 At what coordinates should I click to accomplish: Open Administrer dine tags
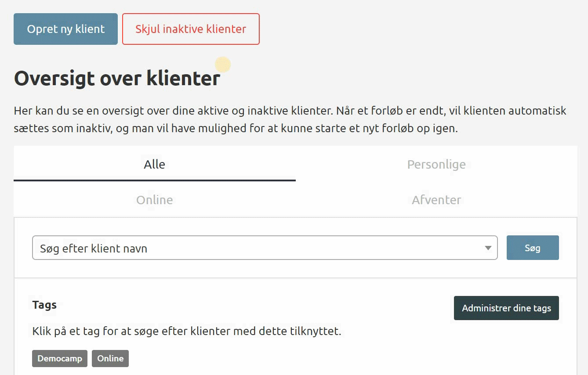tap(506, 308)
